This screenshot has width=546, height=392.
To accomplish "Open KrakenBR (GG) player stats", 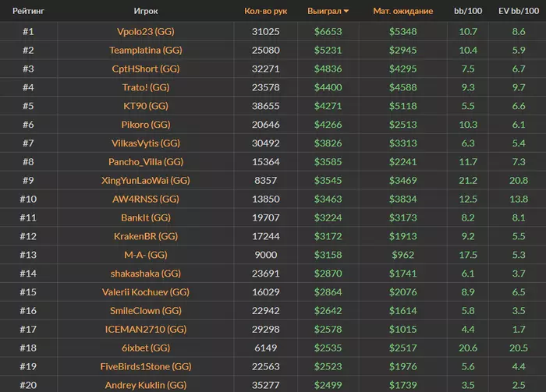I will point(146,236).
